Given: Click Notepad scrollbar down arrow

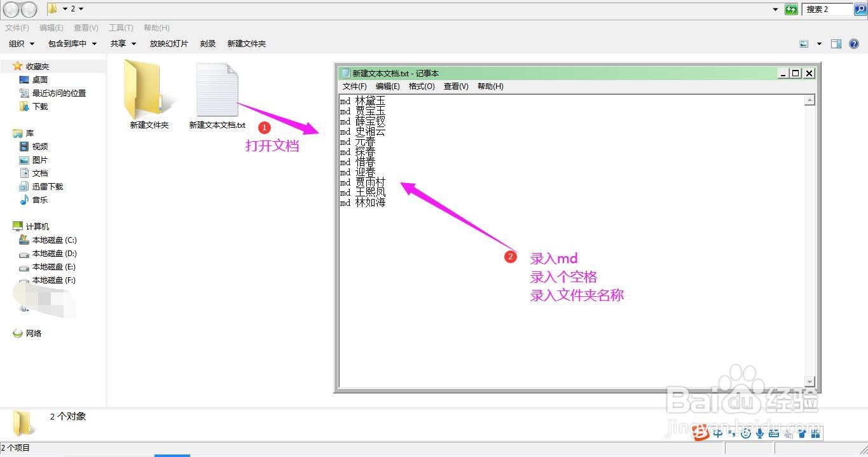Looking at the screenshot, I should pos(809,381).
